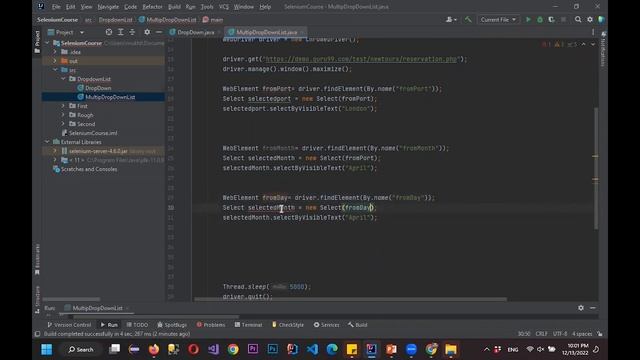
Task: Open the Tools menu
Action: point(207,7)
